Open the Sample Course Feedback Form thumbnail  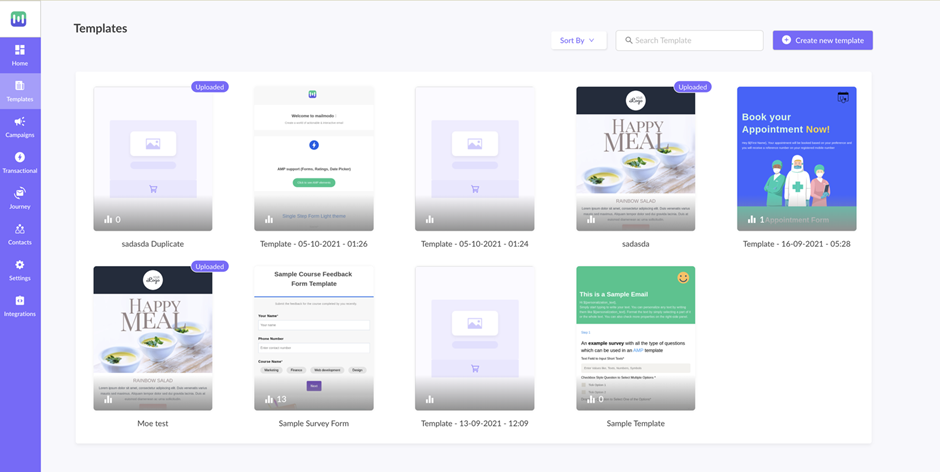coord(314,338)
